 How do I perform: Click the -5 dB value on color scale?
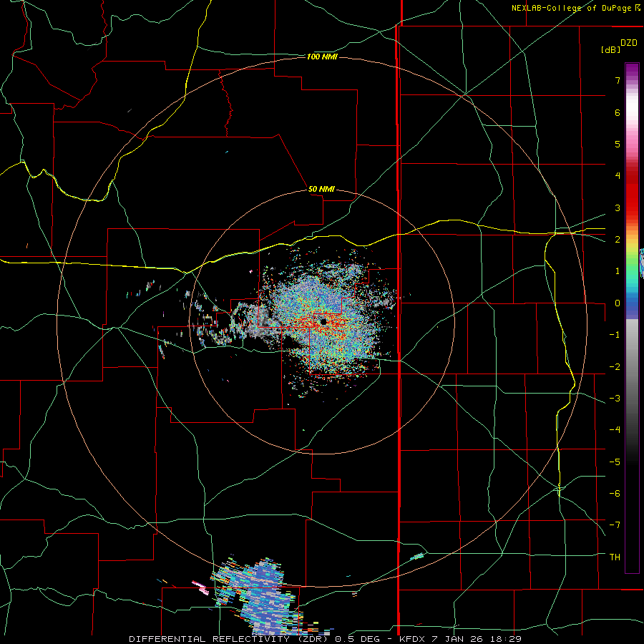pos(615,462)
